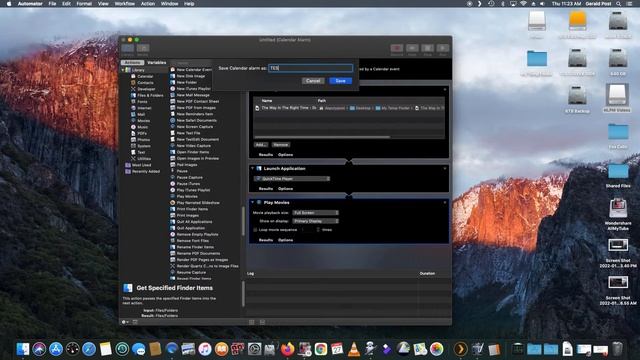Open Finder from the Dock
This screenshot has height=360, width=640.
click(23, 349)
